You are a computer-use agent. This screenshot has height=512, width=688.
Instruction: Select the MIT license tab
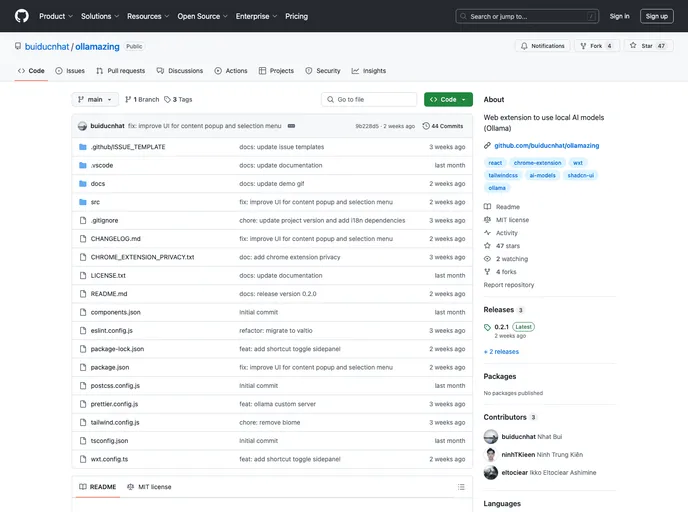[149, 487]
